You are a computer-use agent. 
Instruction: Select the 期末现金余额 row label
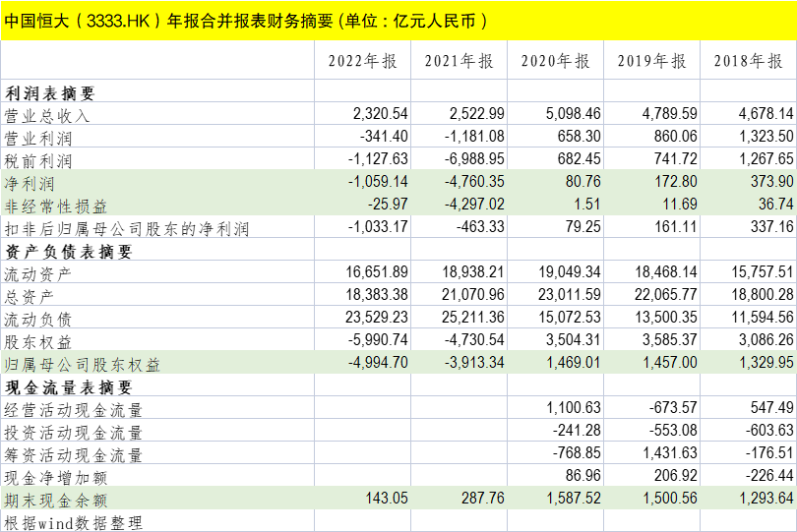[56, 501]
